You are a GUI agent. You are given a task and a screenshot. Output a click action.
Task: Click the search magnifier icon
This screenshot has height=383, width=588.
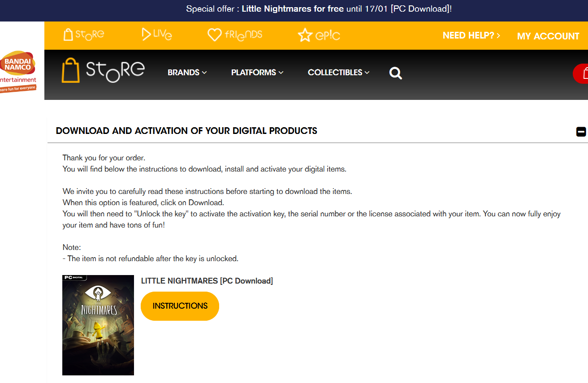(x=396, y=73)
